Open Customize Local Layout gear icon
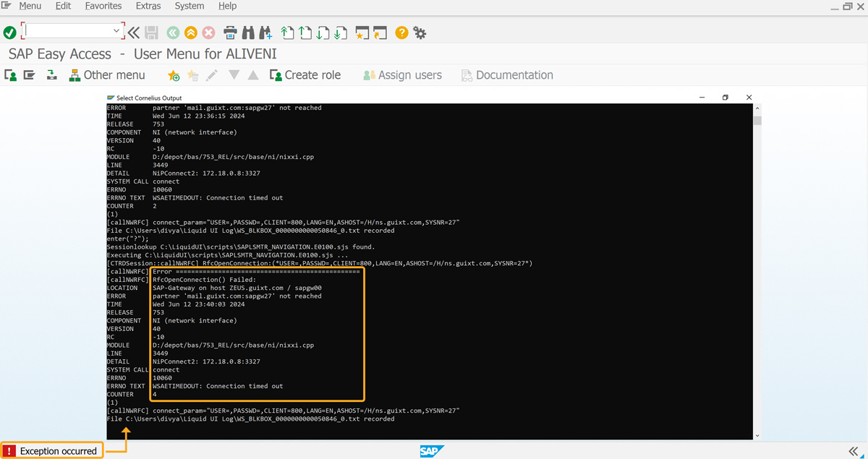 pyautogui.click(x=419, y=33)
